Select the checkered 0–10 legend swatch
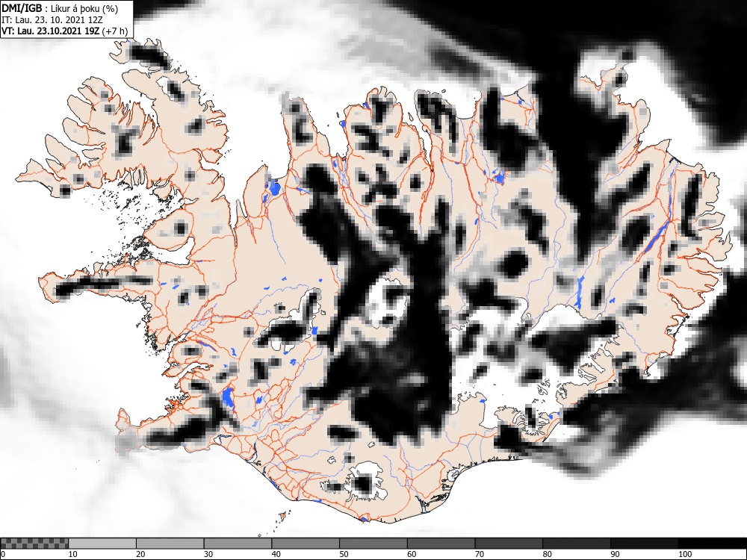The width and height of the screenshot is (747, 560). (34, 544)
